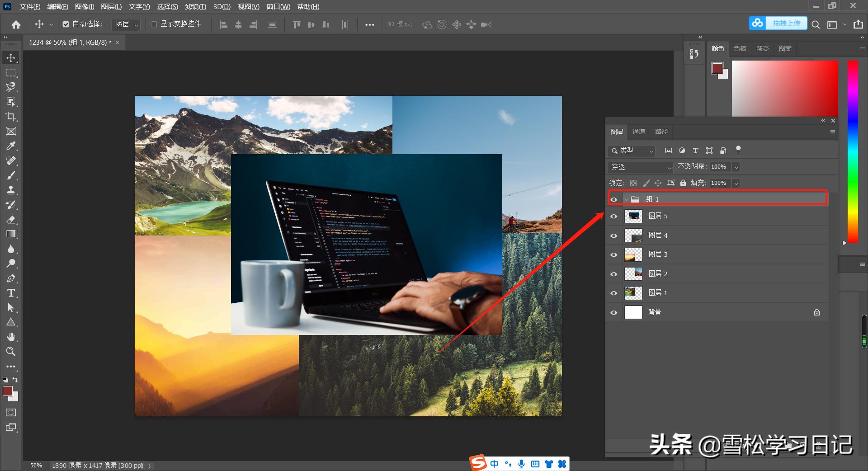The image size is (868, 471).
Task: Select the Rectangular Marquee tool
Action: 11,73
